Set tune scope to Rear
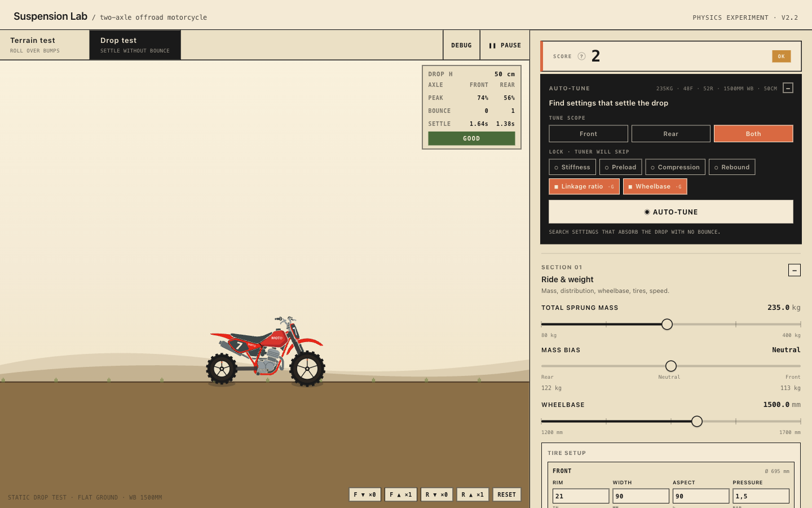812x508 pixels. coord(670,134)
